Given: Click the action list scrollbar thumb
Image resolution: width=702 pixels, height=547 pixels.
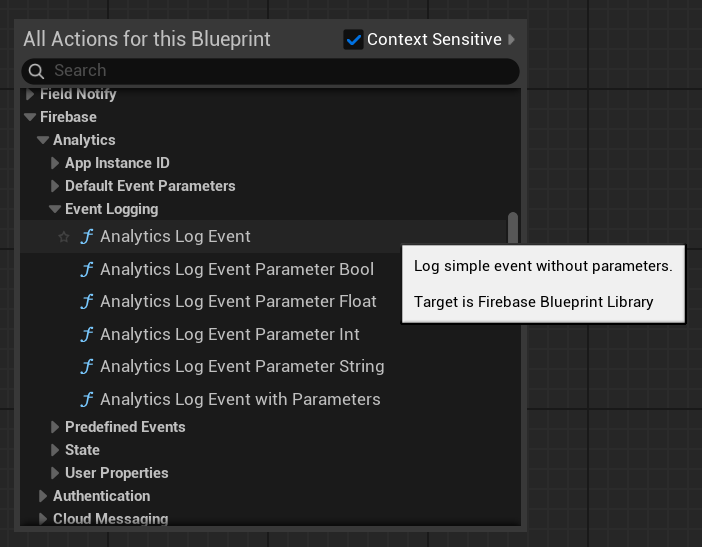Looking at the screenshot, I should 513,227.
